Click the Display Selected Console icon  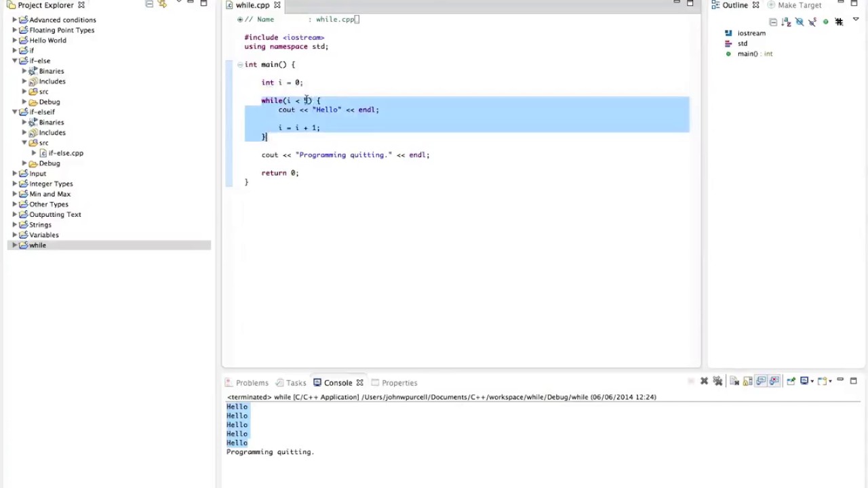point(804,381)
